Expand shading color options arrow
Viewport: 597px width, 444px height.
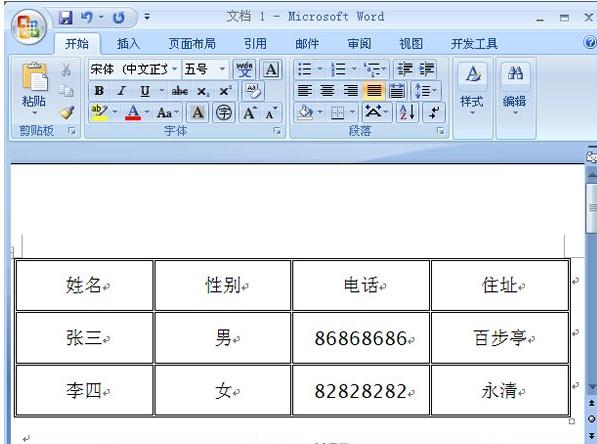pos(320,113)
